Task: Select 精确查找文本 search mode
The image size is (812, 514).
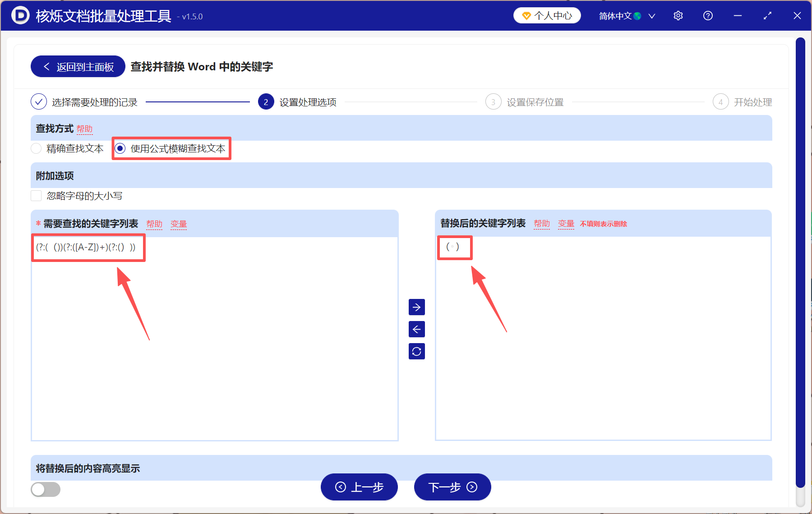Action: click(36, 148)
